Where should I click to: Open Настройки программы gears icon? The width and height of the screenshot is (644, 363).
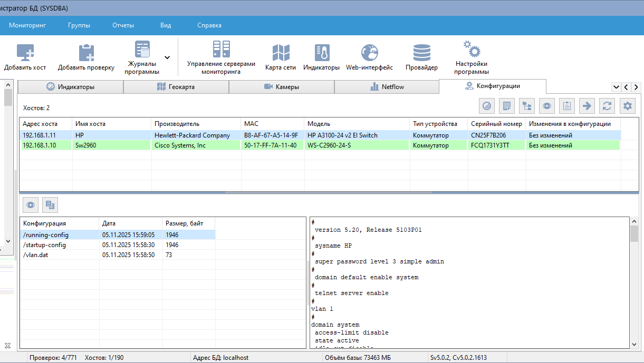click(x=472, y=51)
